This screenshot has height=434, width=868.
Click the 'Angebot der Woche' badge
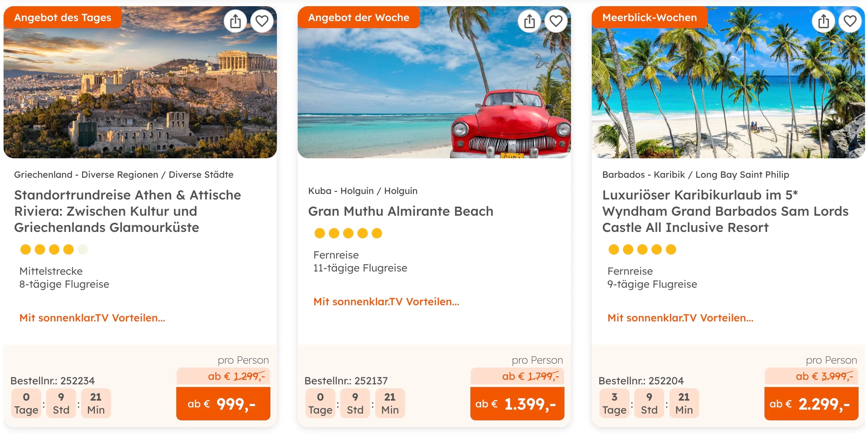[358, 18]
